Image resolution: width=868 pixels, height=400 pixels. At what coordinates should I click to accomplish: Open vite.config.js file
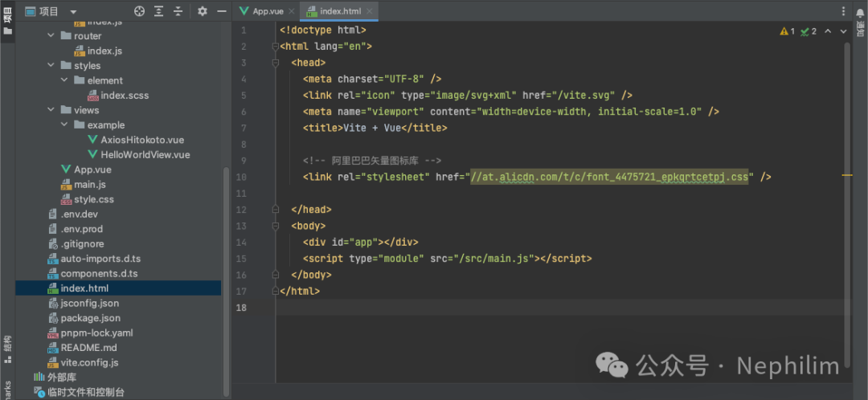[x=83, y=363]
